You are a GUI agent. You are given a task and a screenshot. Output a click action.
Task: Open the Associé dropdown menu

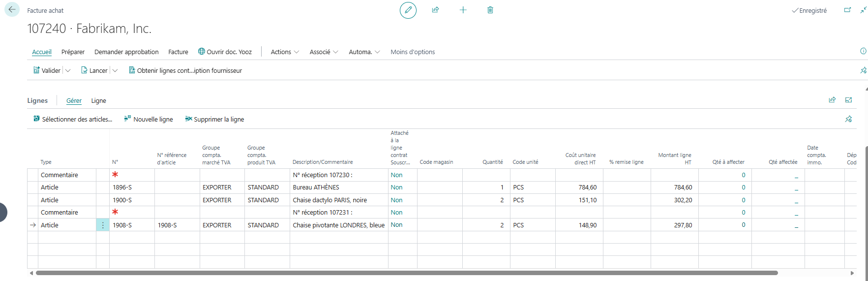[x=324, y=52]
